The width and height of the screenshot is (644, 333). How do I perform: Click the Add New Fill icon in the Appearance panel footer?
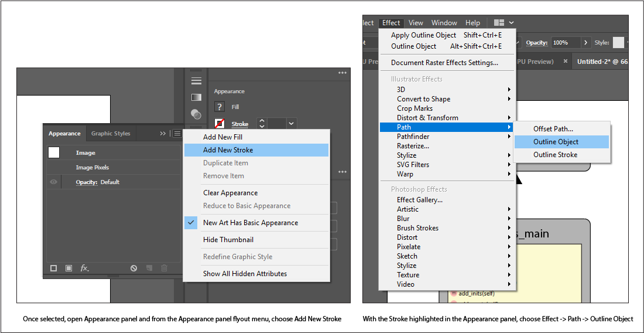pos(68,268)
